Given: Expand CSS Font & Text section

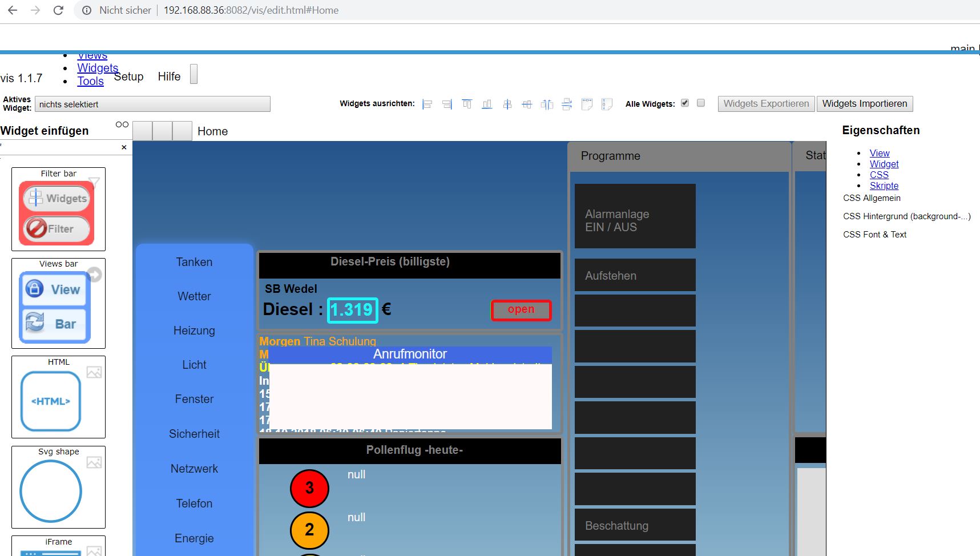Looking at the screenshot, I should [874, 235].
